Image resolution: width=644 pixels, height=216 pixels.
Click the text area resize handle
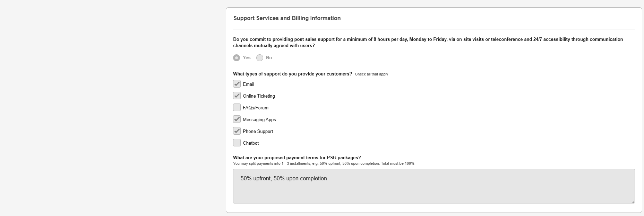[x=633, y=201]
